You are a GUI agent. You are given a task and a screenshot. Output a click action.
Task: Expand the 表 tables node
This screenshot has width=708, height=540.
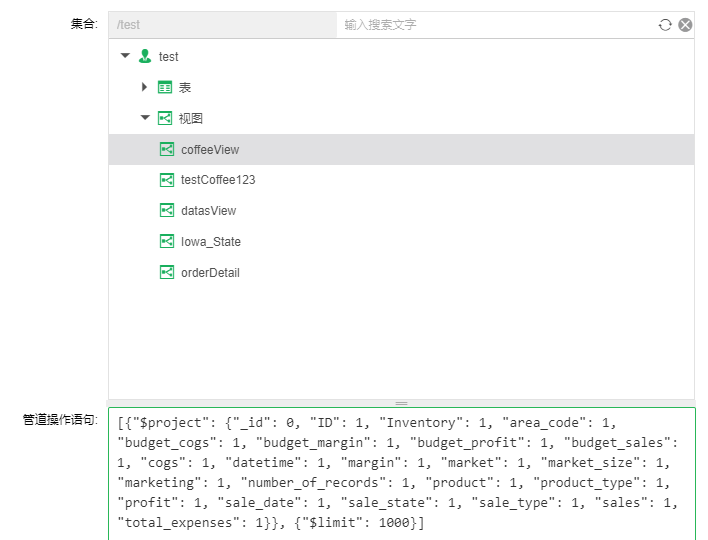click(145, 88)
